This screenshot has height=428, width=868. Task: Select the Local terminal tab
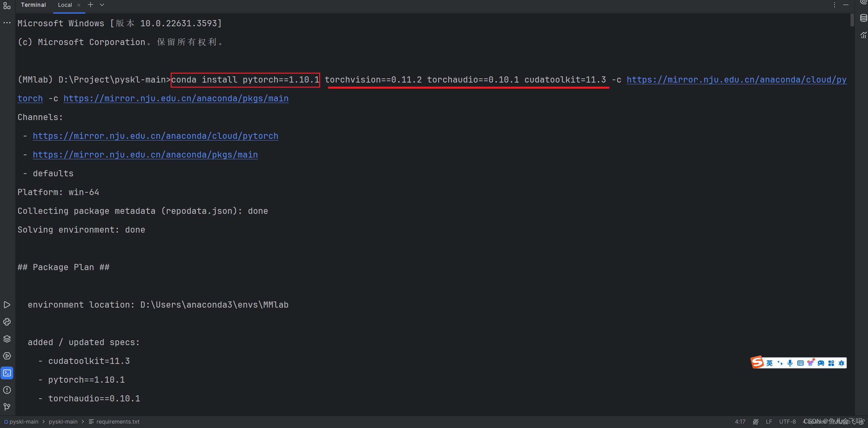click(x=65, y=5)
